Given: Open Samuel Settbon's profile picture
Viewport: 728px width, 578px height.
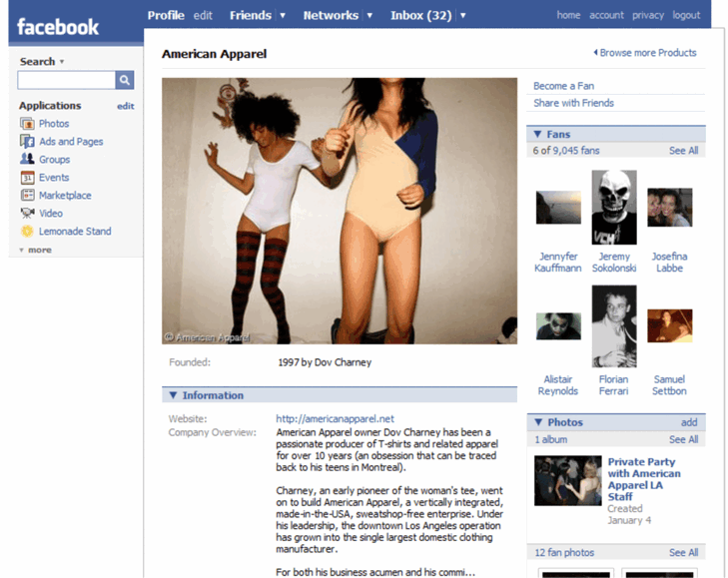Looking at the screenshot, I should point(669,325).
